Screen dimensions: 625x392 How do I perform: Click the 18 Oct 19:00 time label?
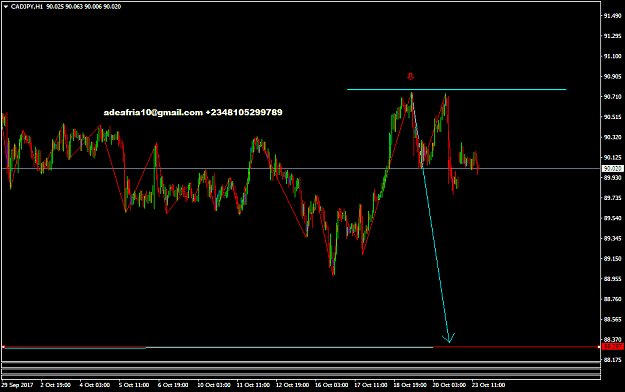coord(410,385)
